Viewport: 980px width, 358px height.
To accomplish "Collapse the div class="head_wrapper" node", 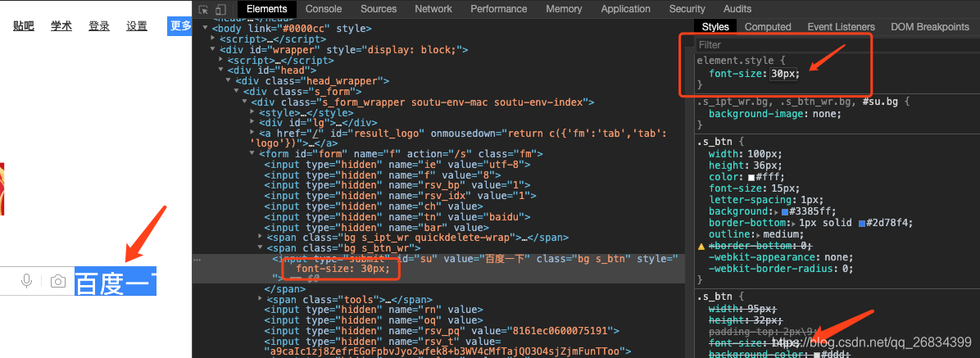I will click(x=229, y=81).
